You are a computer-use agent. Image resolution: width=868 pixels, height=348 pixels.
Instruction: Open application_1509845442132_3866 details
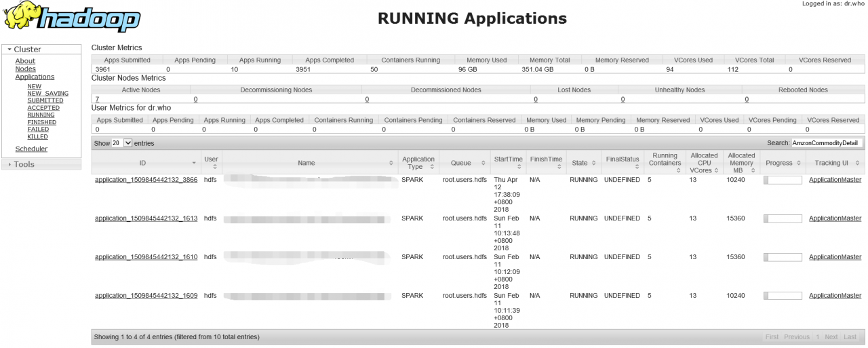click(146, 180)
